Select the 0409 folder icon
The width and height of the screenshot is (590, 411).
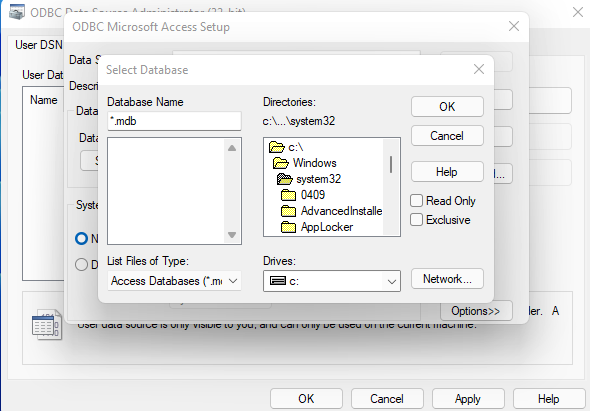pos(289,195)
